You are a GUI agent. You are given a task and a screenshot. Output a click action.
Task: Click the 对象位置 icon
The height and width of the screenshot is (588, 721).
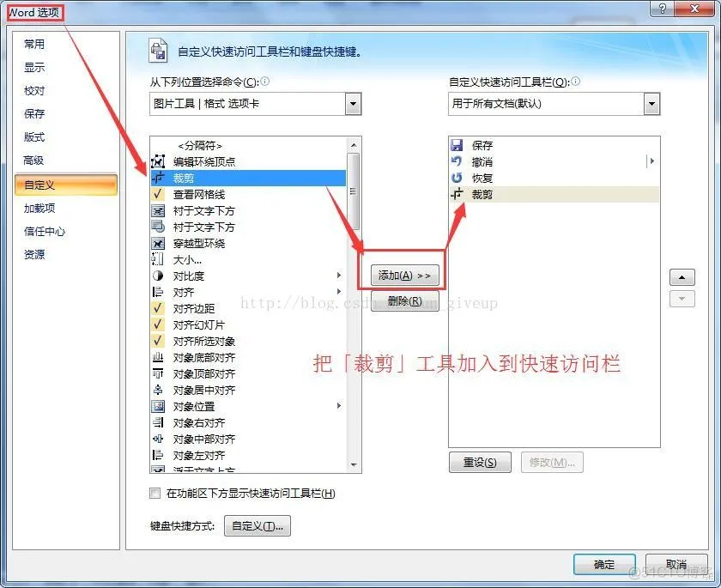click(x=158, y=406)
